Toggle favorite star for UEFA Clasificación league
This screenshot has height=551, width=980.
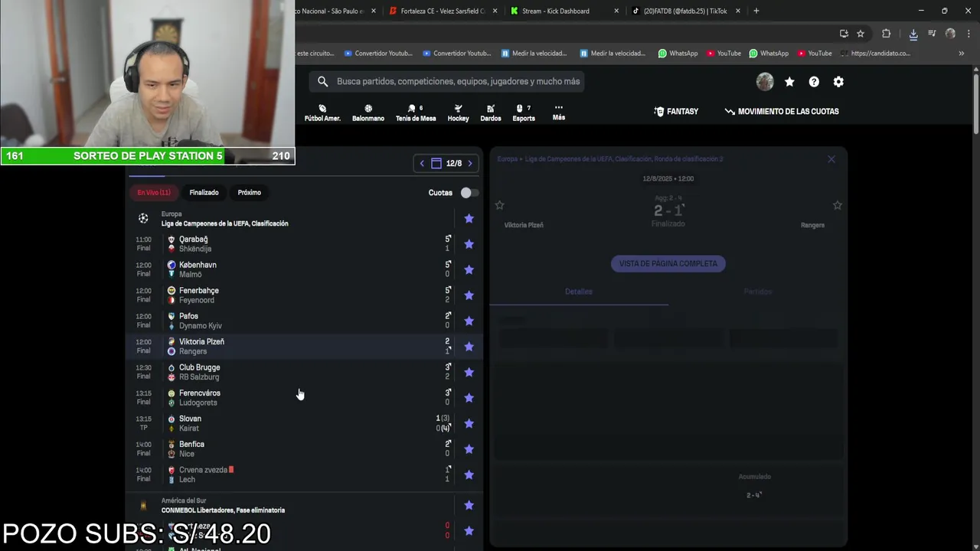pos(469,219)
